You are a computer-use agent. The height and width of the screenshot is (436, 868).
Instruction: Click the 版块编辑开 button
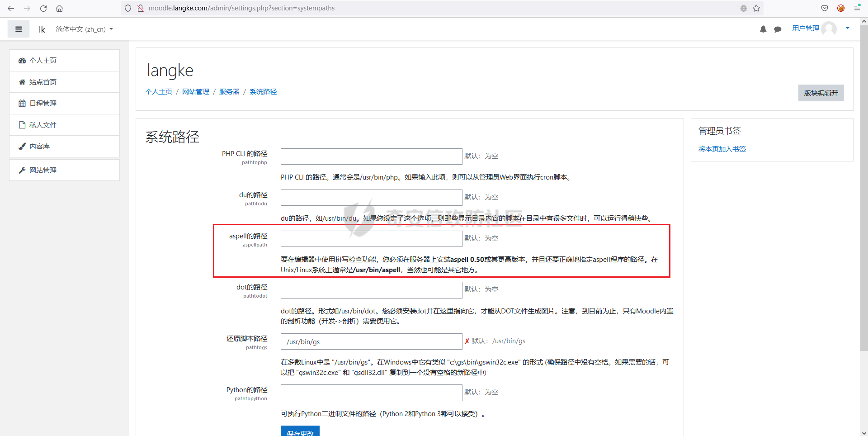point(821,93)
